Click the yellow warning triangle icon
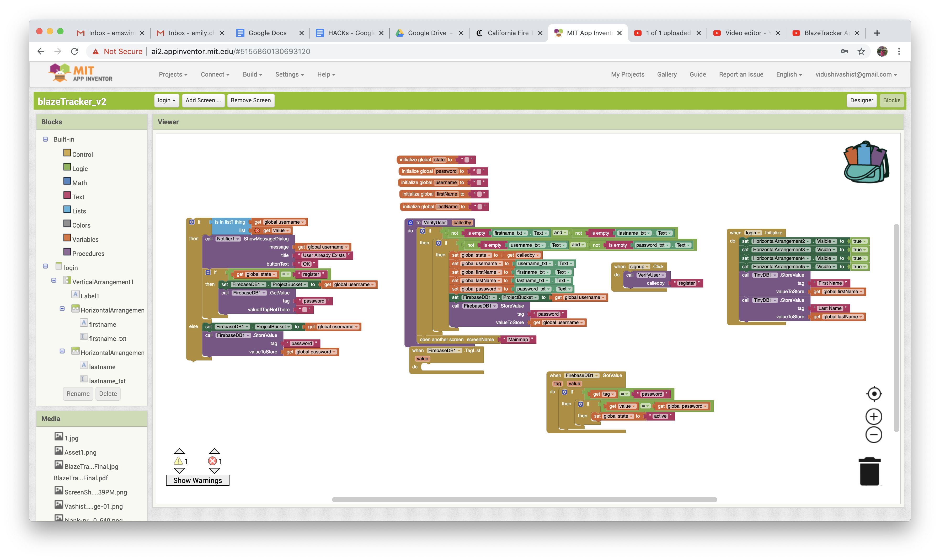The height and width of the screenshot is (560, 940). [178, 461]
